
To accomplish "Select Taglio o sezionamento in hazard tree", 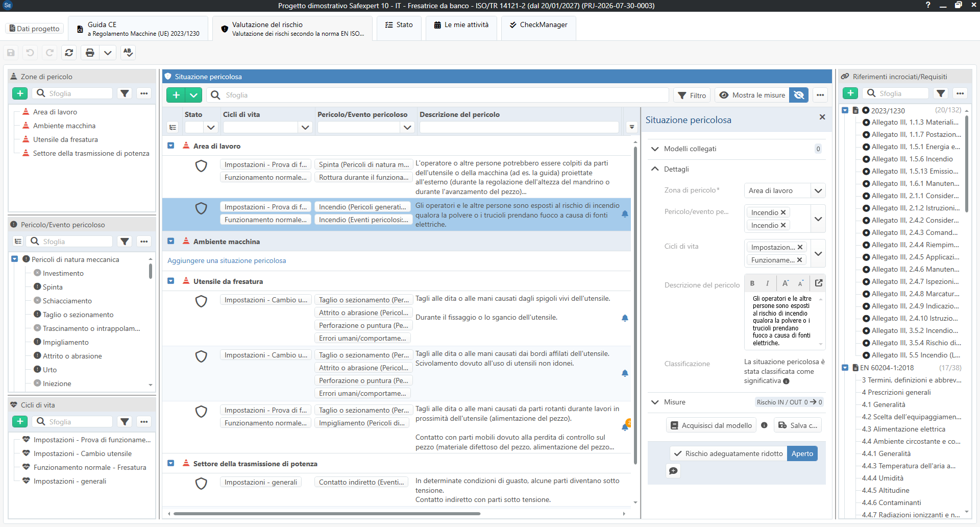I will pyautogui.click(x=78, y=315).
